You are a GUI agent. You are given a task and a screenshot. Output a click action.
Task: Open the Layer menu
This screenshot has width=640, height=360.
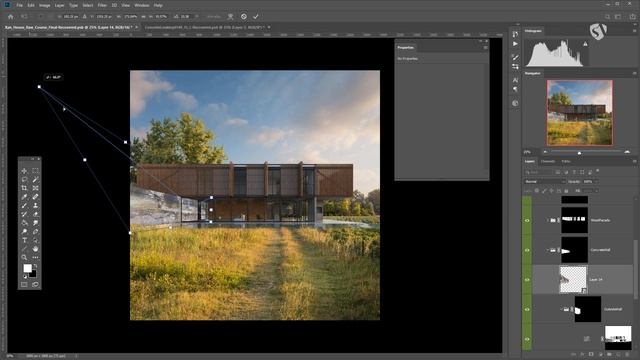(x=60, y=5)
